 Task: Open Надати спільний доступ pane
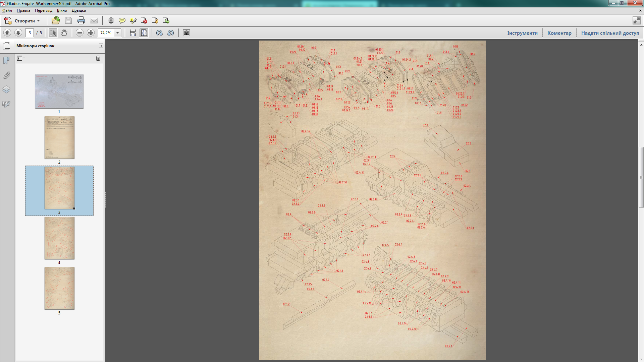coord(610,33)
